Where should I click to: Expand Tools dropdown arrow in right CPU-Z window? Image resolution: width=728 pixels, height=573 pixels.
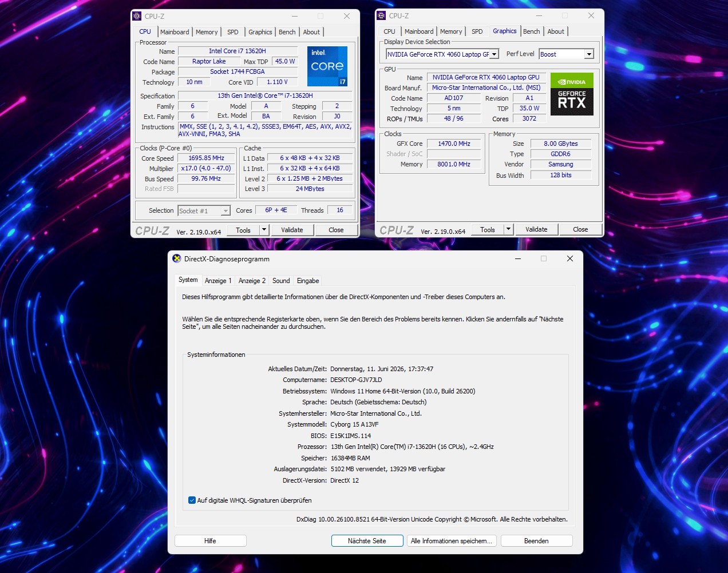pyautogui.click(x=508, y=229)
